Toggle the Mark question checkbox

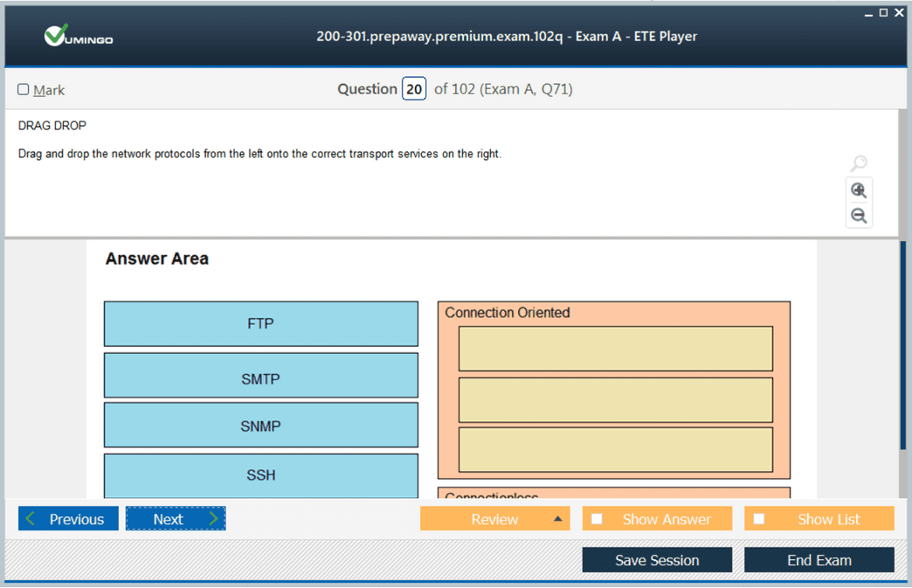click(x=24, y=90)
